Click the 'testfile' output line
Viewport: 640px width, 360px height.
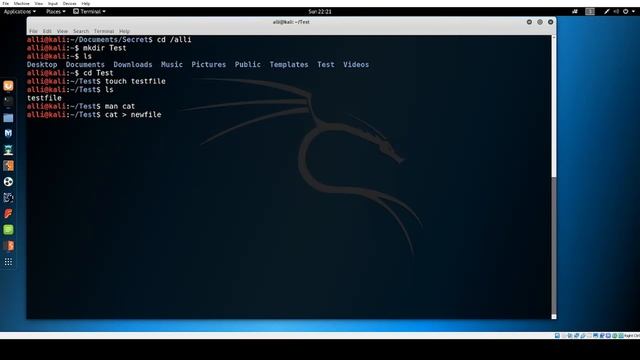point(44,98)
